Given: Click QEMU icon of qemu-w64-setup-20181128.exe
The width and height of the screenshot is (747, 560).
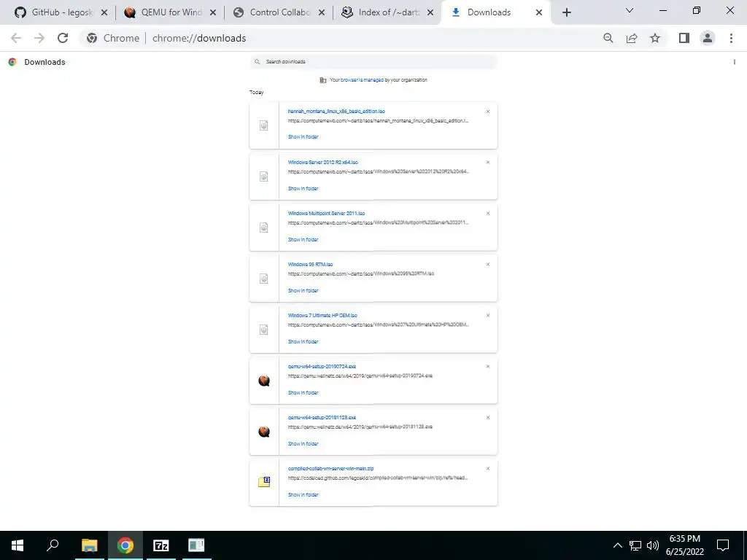Looking at the screenshot, I should 264,432.
